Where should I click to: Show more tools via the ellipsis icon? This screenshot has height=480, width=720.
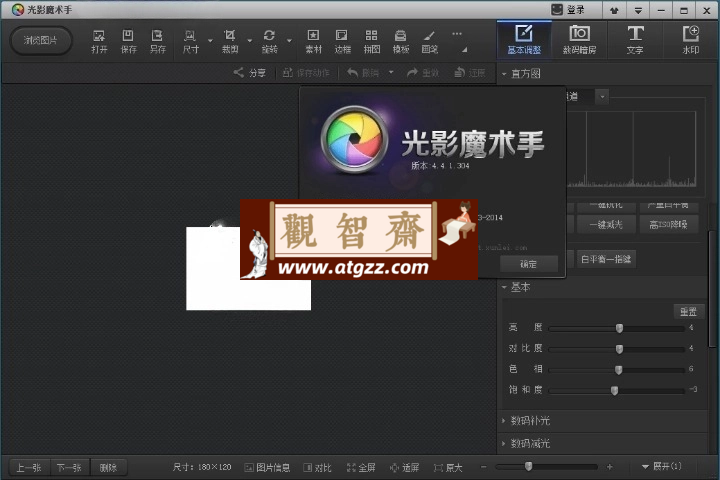tap(456, 34)
